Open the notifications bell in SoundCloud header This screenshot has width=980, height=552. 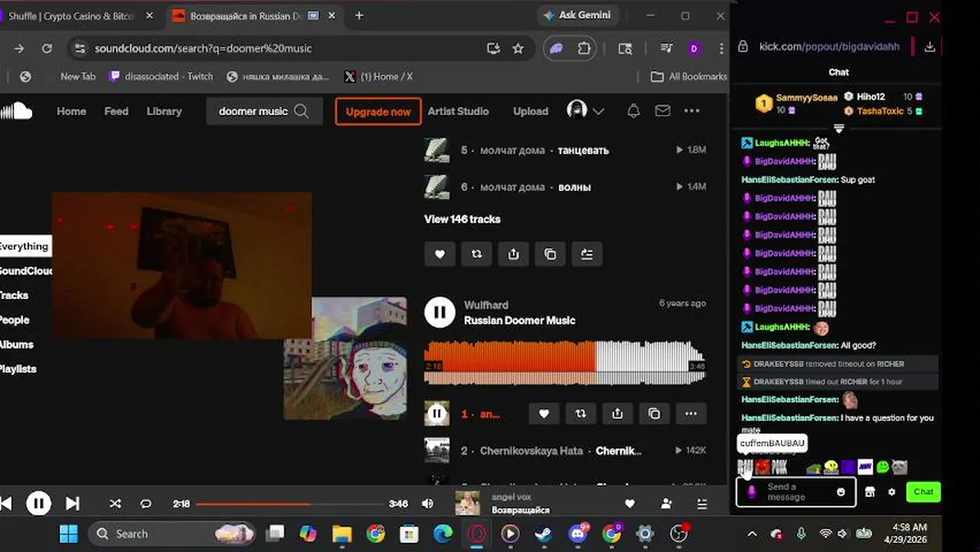pos(633,111)
